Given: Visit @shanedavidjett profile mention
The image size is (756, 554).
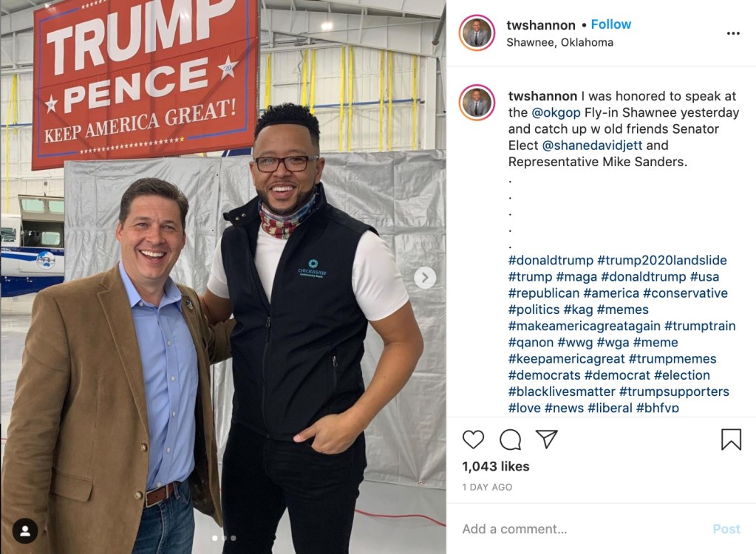Looking at the screenshot, I should [592, 146].
